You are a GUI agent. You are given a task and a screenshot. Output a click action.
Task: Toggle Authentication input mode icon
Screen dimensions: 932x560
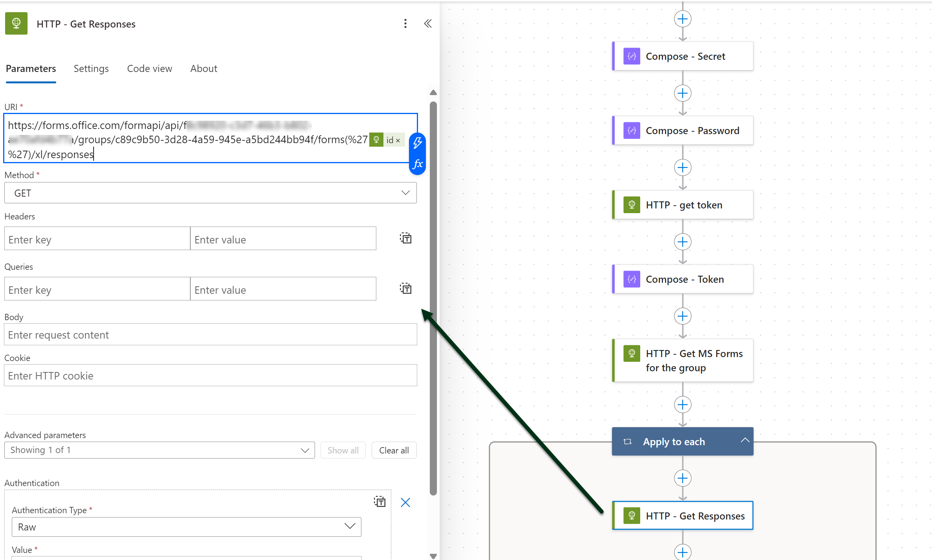379,501
